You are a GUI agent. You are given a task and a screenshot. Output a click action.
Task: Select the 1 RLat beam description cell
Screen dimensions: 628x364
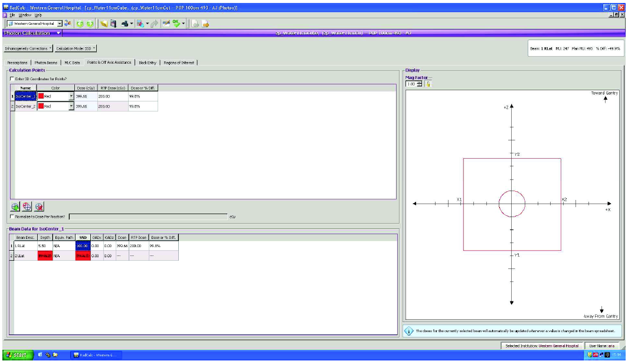click(x=25, y=246)
